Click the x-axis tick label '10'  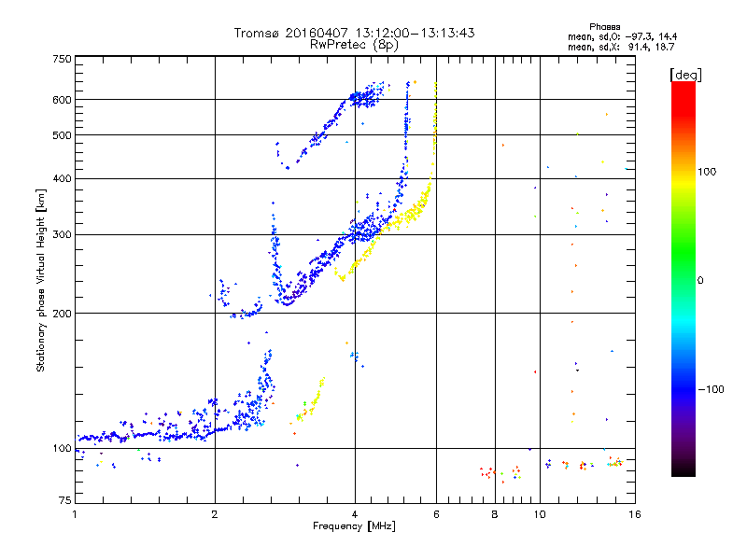click(x=540, y=514)
